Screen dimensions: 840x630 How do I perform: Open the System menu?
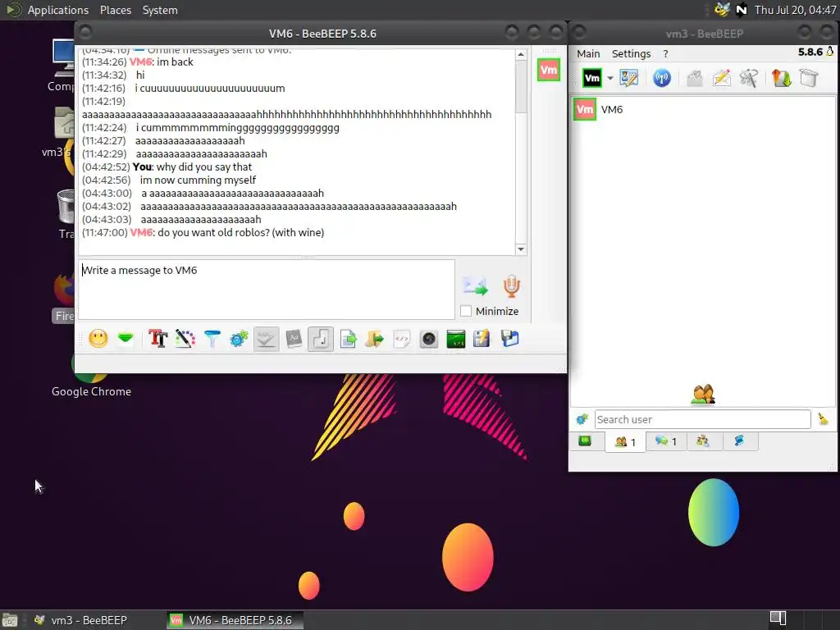(x=160, y=10)
